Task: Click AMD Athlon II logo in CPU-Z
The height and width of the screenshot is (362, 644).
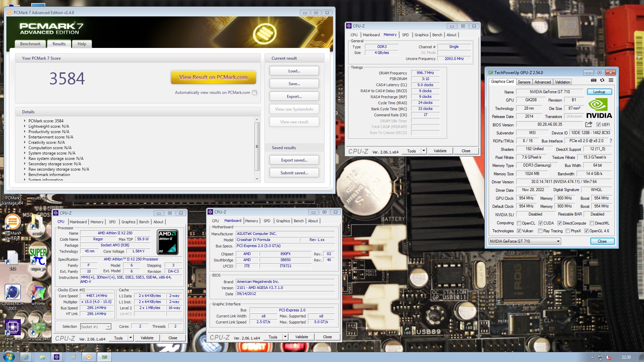Action: (167, 242)
